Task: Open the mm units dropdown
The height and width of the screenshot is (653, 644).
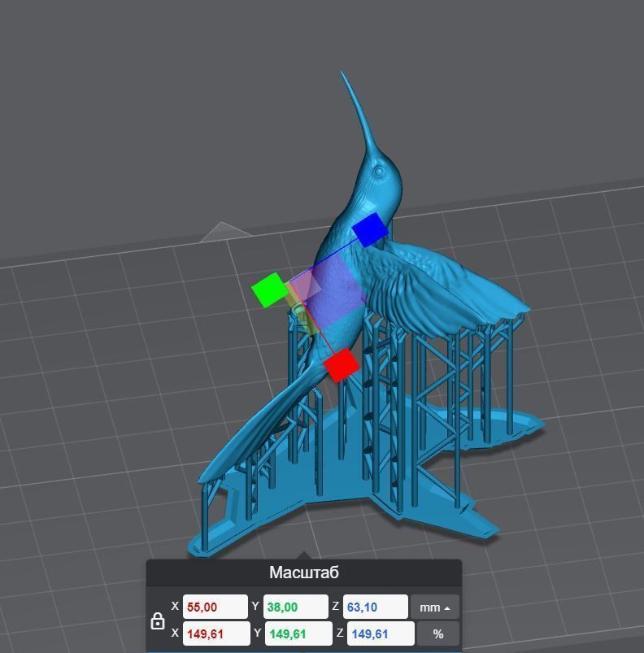Action: [x=435, y=607]
